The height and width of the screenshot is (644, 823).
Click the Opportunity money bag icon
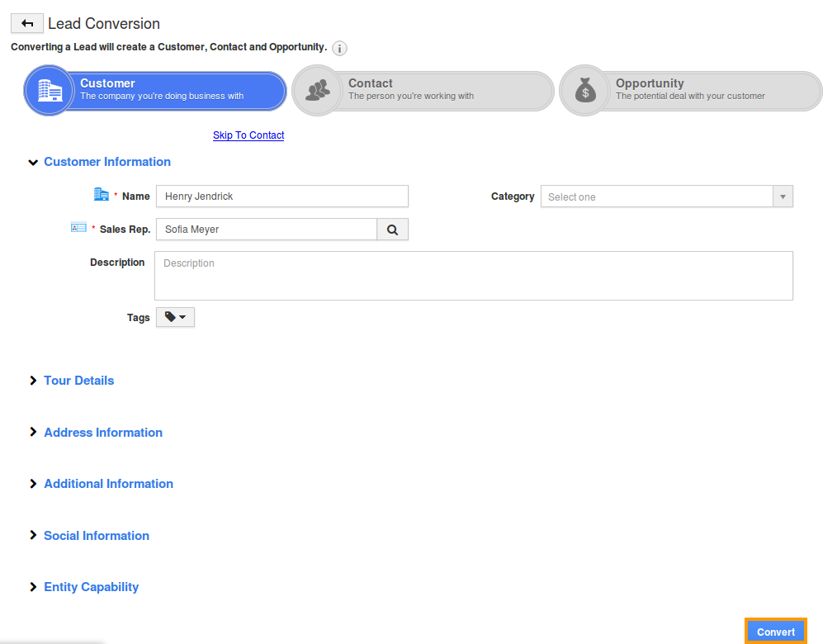click(584, 90)
